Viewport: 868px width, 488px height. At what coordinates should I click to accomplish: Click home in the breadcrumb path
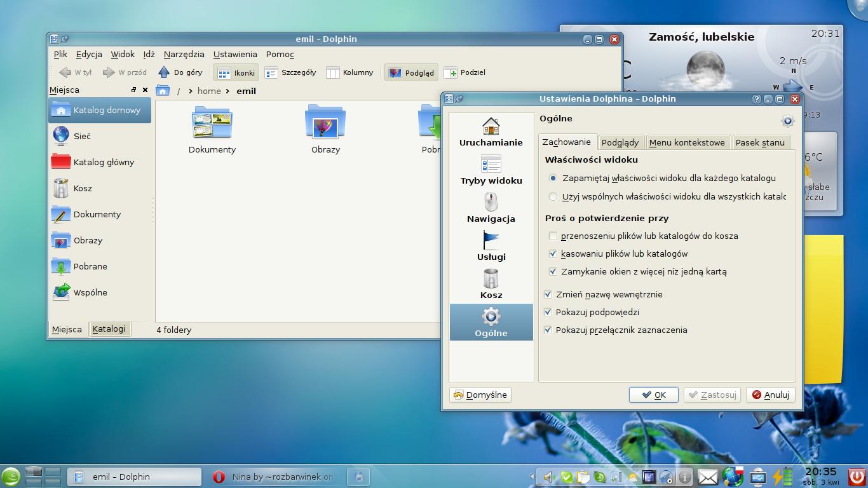pos(209,91)
